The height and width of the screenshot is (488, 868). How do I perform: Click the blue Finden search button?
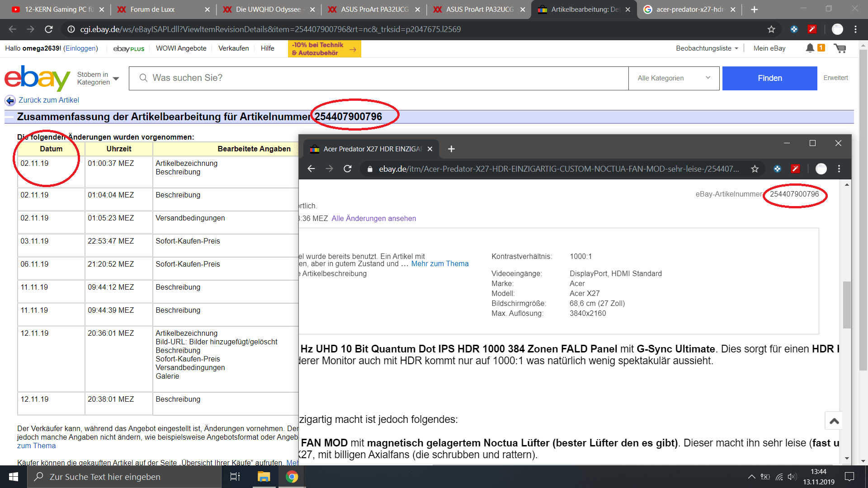(769, 78)
